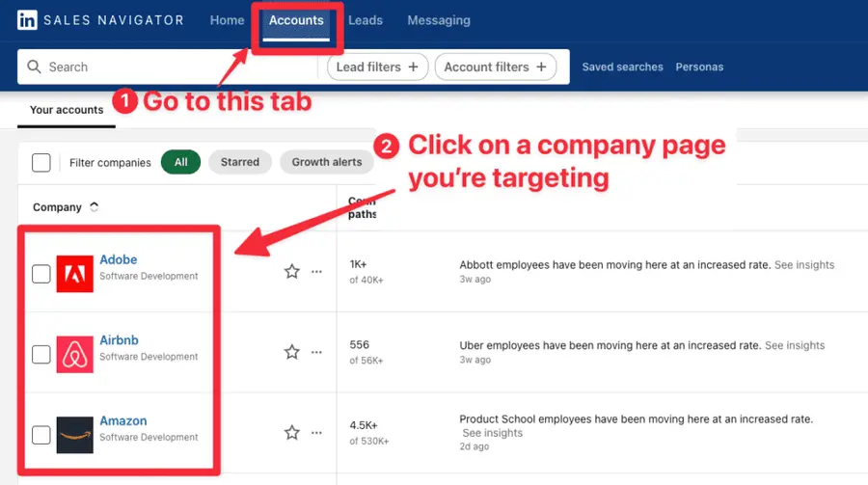Open the Adobe company page link
The image size is (868, 485).
[x=119, y=259]
